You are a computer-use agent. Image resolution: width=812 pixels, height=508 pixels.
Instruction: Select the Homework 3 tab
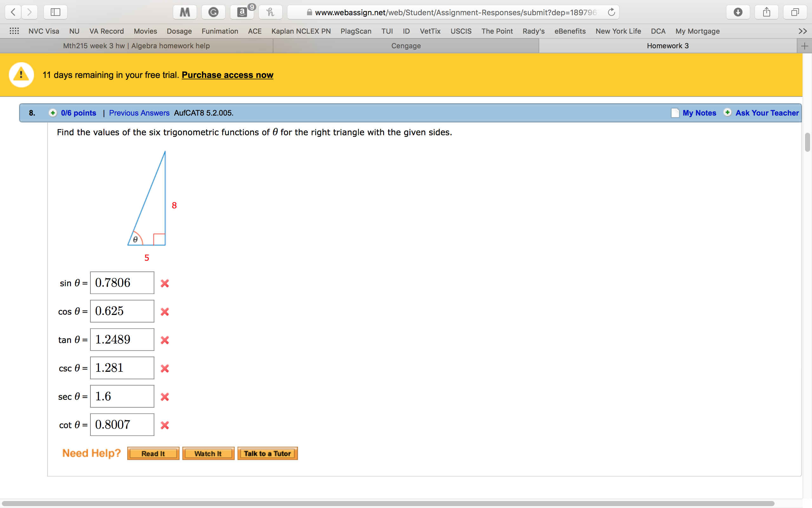(668, 46)
